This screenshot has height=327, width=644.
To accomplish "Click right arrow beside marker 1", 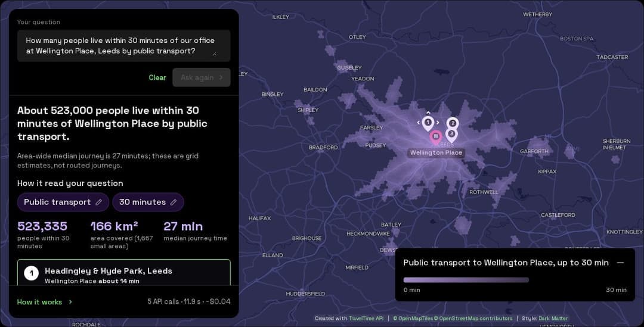I will point(438,122).
